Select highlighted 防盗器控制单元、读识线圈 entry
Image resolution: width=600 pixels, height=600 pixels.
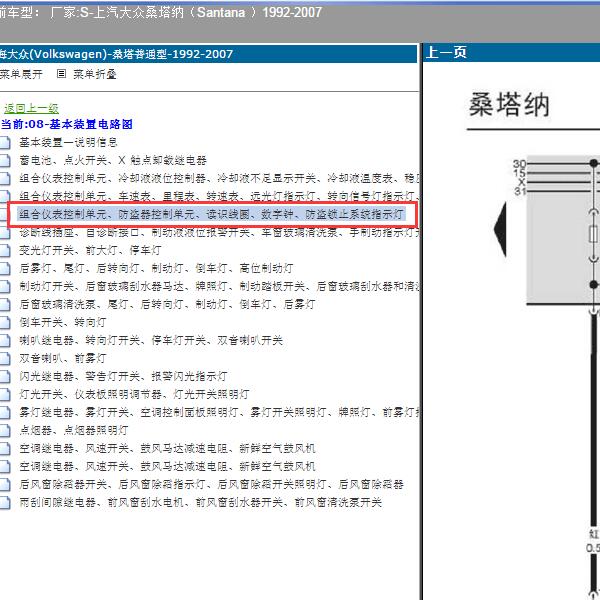[x=212, y=214]
